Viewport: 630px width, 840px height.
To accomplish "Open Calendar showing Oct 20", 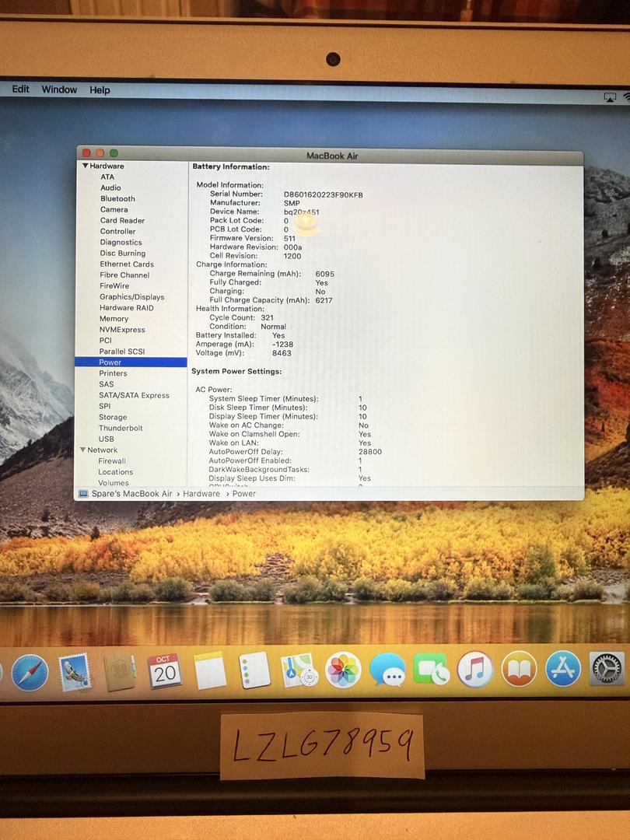I will point(164,670).
